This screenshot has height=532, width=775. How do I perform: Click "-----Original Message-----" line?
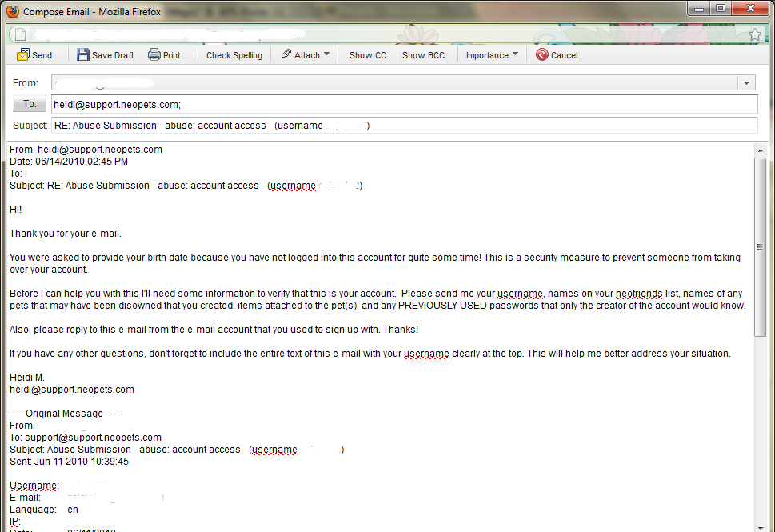(x=64, y=414)
